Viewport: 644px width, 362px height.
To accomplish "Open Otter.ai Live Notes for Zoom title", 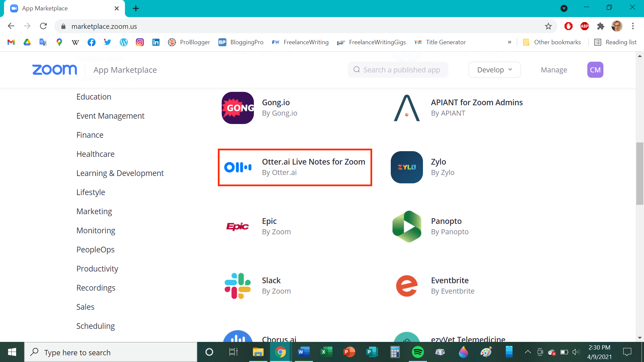I will (313, 162).
